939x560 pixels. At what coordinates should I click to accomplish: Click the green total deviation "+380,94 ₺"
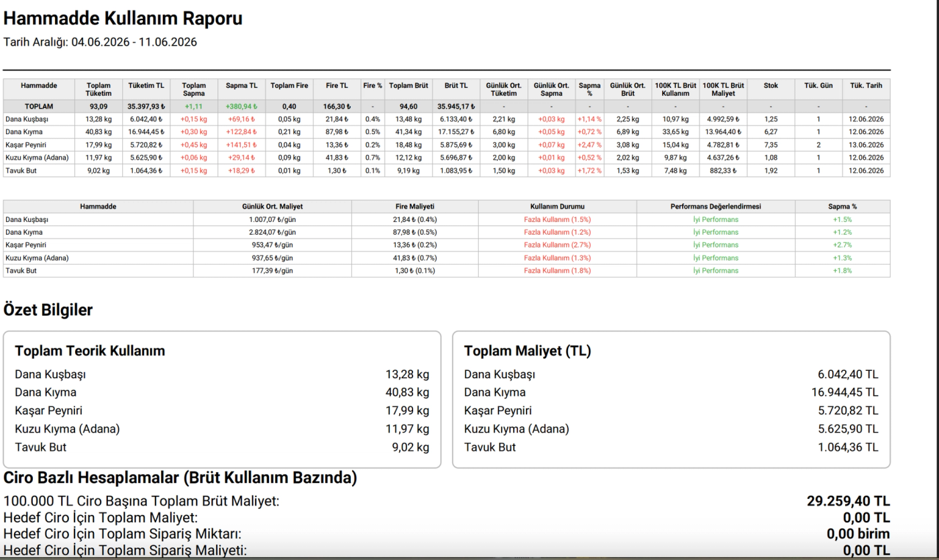tap(241, 106)
